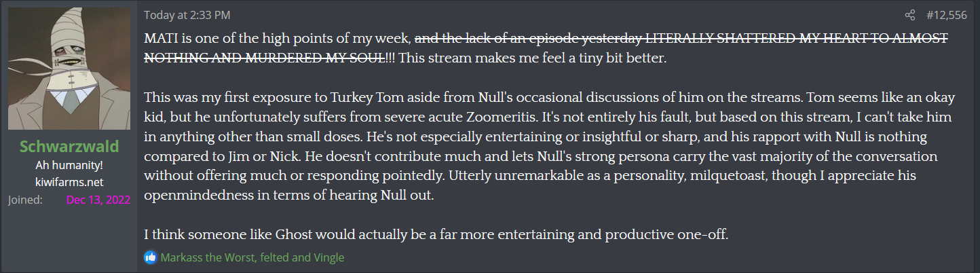This screenshot has height=273, width=980.
Task: Click the 'Today at 2:33 PM' timestamp
Action: pyautogui.click(x=186, y=15)
